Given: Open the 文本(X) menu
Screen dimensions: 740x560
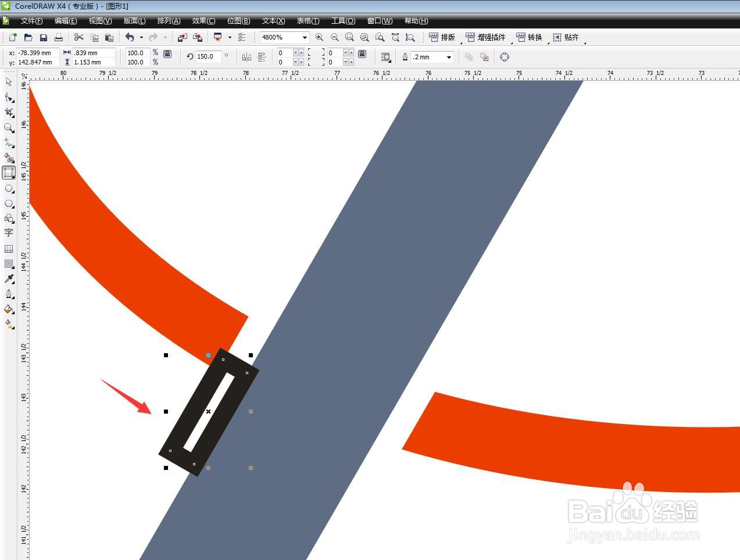Looking at the screenshot, I should [273, 21].
